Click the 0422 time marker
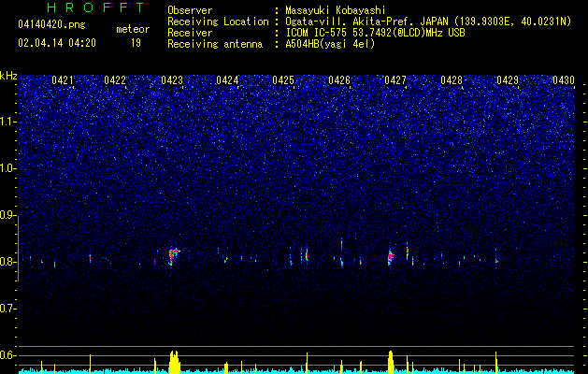588x374 pixels. [115, 79]
